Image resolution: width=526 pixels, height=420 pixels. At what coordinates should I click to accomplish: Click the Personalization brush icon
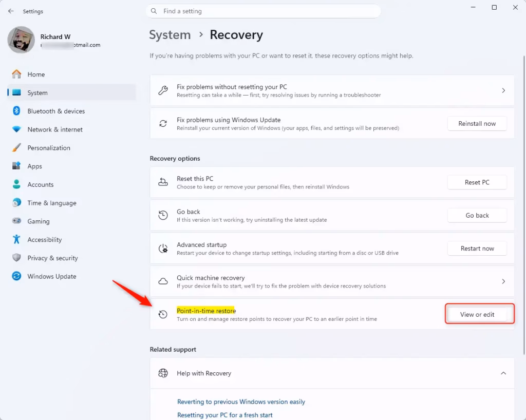pos(16,147)
